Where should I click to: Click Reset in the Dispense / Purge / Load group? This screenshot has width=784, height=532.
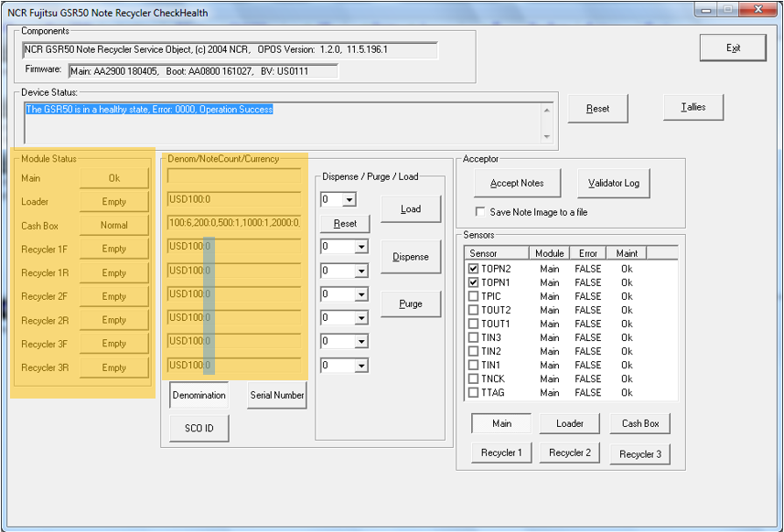point(345,223)
